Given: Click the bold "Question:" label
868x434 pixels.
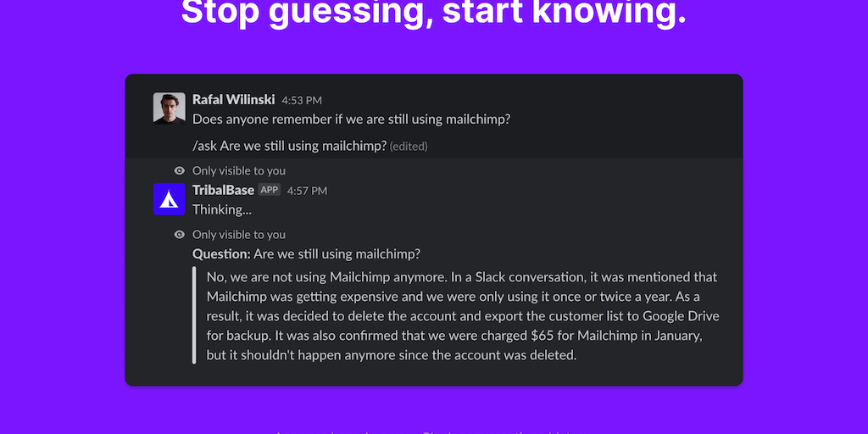Looking at the screenshot, I should tap(221, 253).
